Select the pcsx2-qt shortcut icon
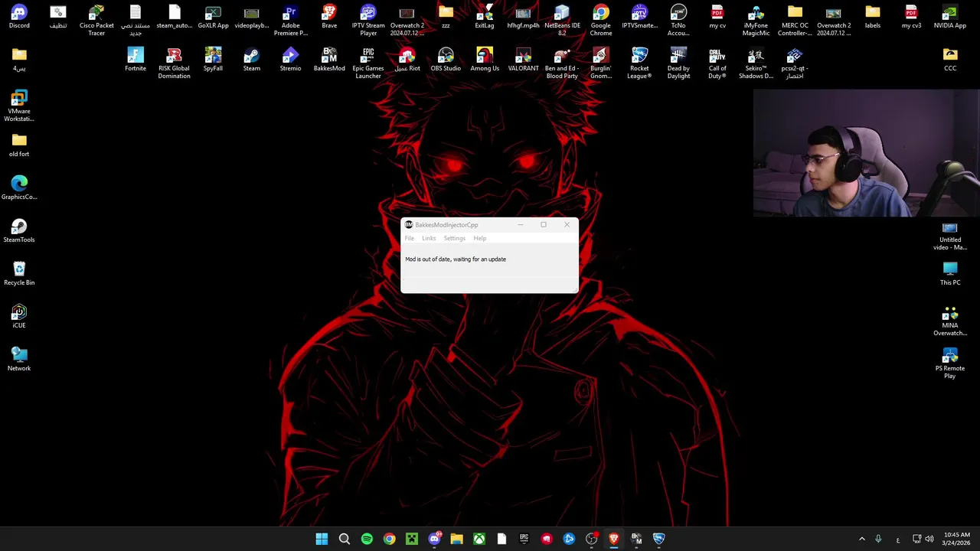Image resolution: width=980 pixels, height=551 pixels. point(795,64)
